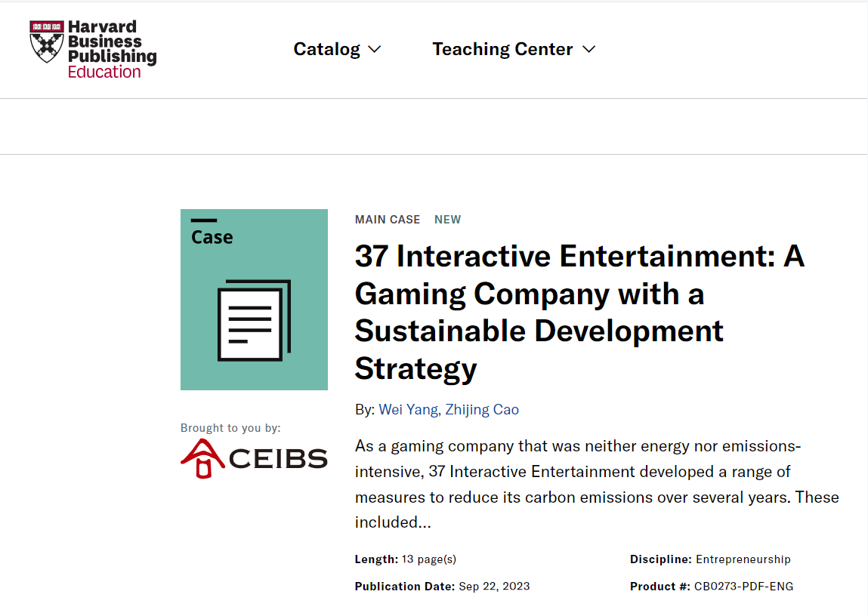
Task: Click the MAIN CASE label
Action: 388,220
